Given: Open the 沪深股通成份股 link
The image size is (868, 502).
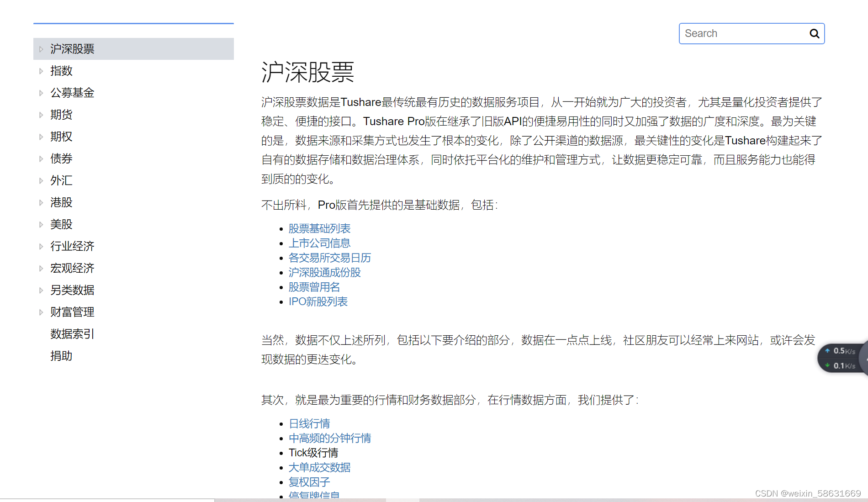Looking at the screenshot, I should click(x=325, y=272).
